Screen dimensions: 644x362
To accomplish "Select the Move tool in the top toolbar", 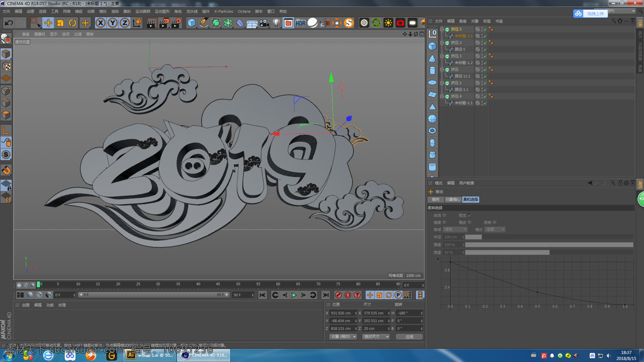I will pos(48,23).
